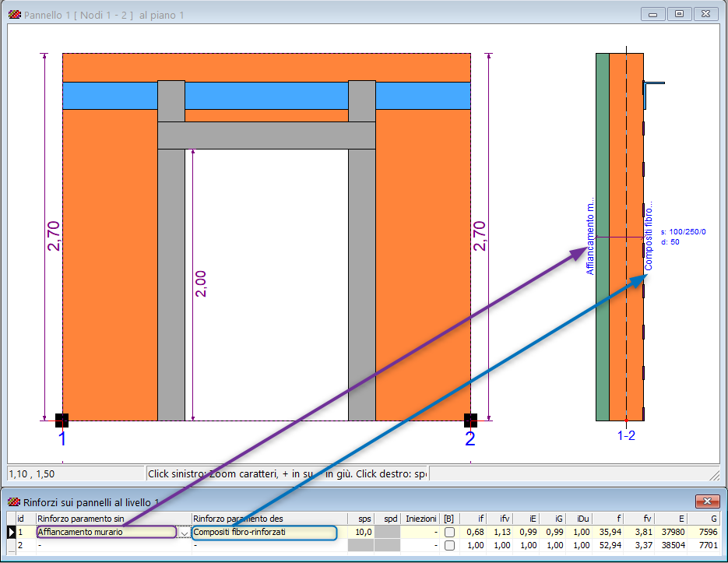Select the node 2 black square marker

[x=470, y=420]
